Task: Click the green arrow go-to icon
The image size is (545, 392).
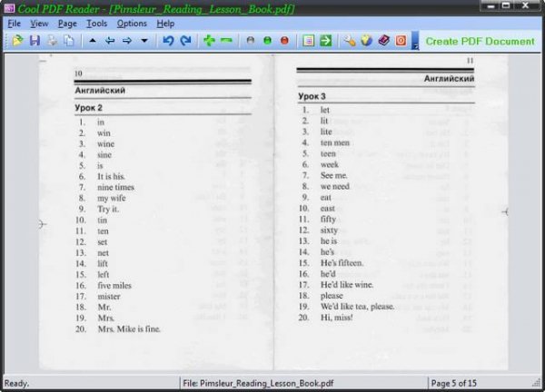Action: [x=325, y=41]
